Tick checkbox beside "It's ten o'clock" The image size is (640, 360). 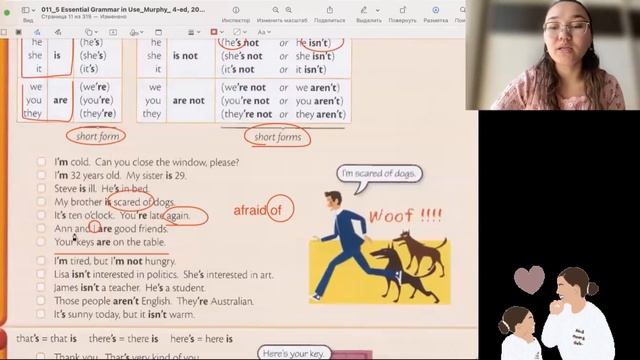click(x=41, y=215)
